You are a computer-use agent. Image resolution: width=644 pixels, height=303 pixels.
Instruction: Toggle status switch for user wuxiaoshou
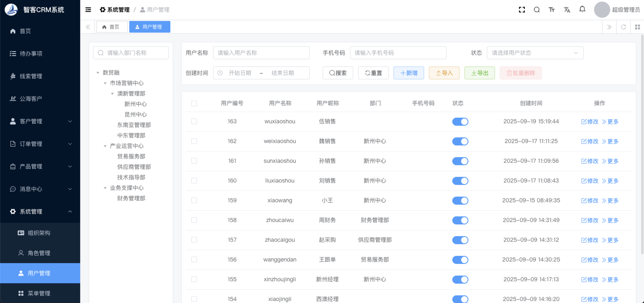tap(460, 122)
